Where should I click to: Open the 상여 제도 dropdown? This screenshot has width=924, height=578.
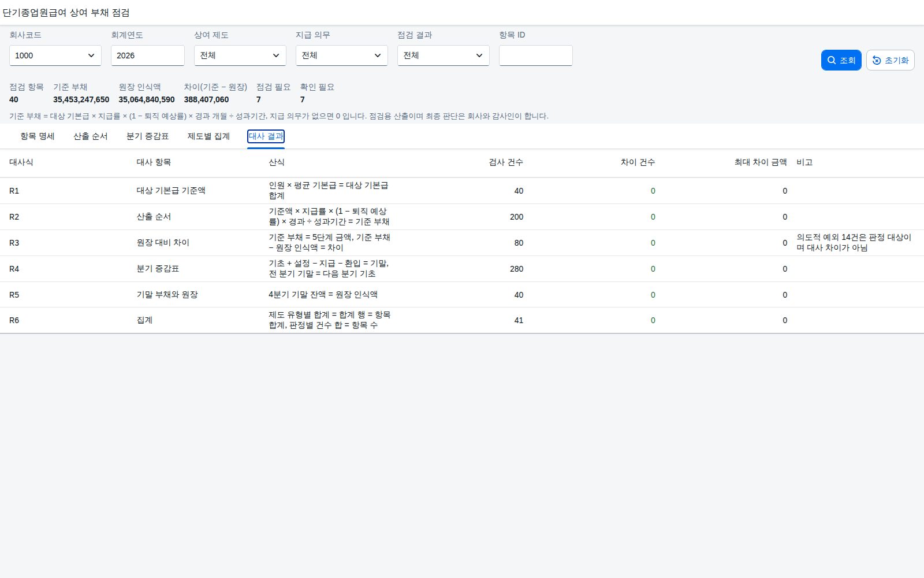click(x=240, y=55)
